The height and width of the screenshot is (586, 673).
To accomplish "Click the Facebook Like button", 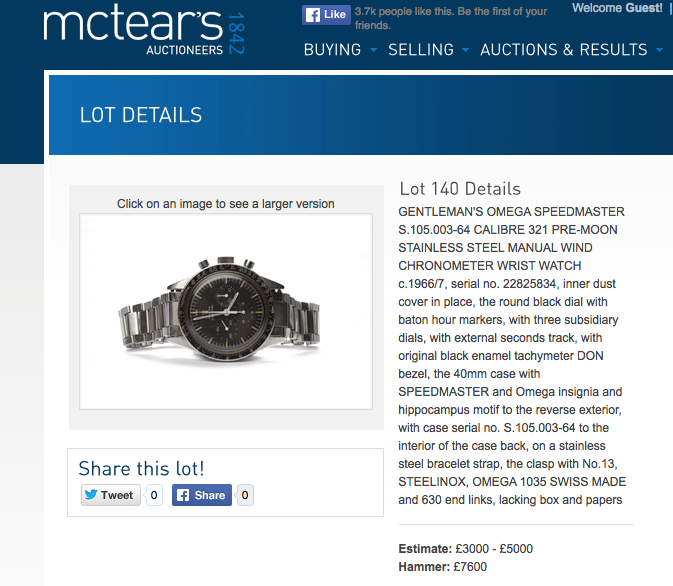I will [326, 15].
